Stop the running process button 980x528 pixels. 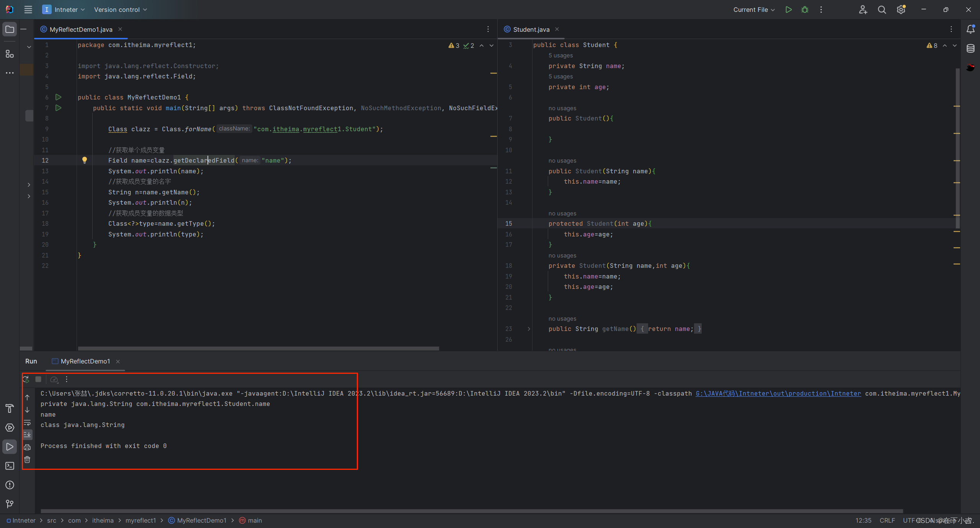pos(38,379)
